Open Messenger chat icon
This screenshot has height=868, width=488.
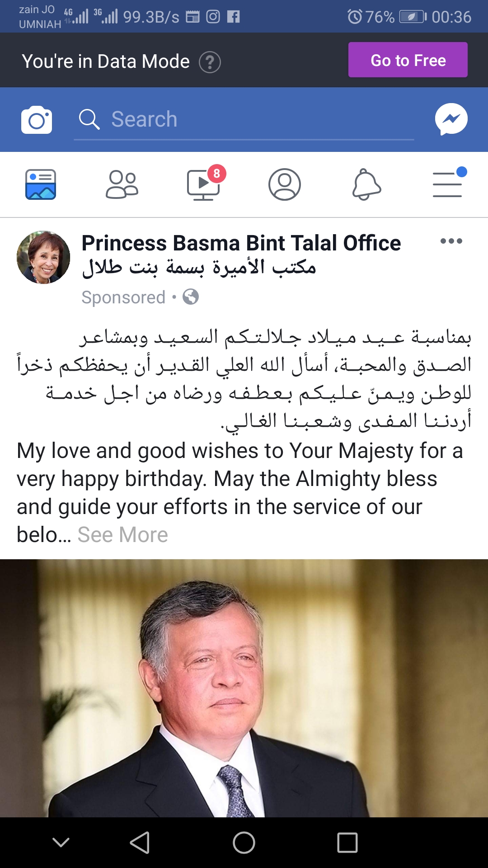[x=451, y=119]
